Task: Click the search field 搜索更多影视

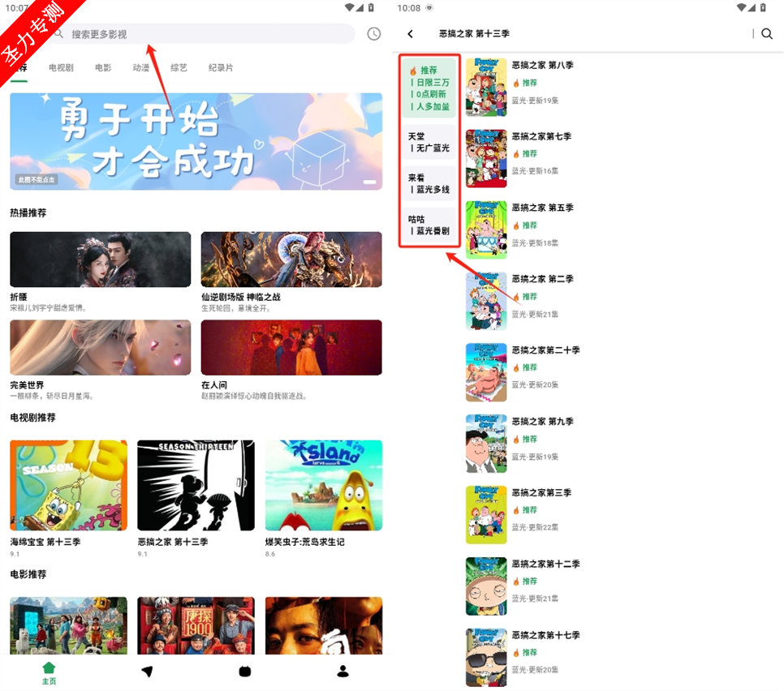Action: tap(203, 34)
